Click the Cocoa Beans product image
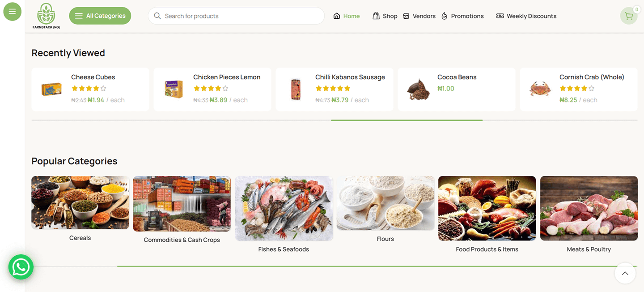The height and width of the screenshot is (292, 644). tap(418, 89)
